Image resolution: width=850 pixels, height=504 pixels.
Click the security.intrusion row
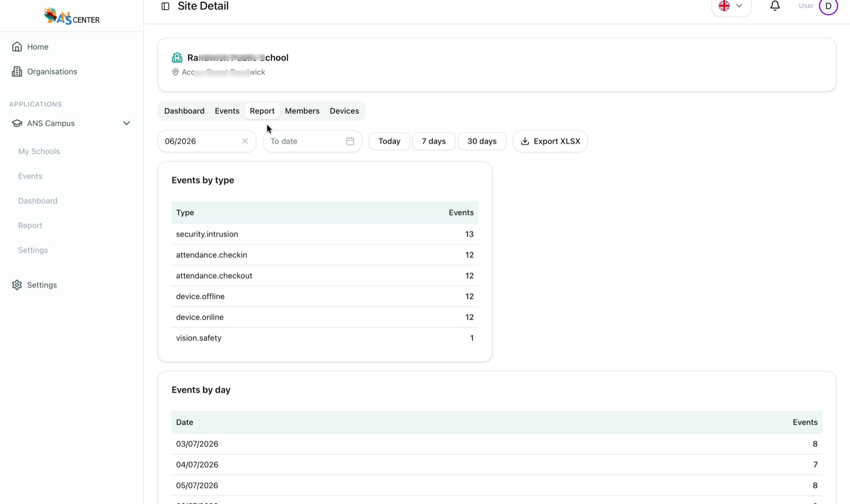tap(325, 234)
